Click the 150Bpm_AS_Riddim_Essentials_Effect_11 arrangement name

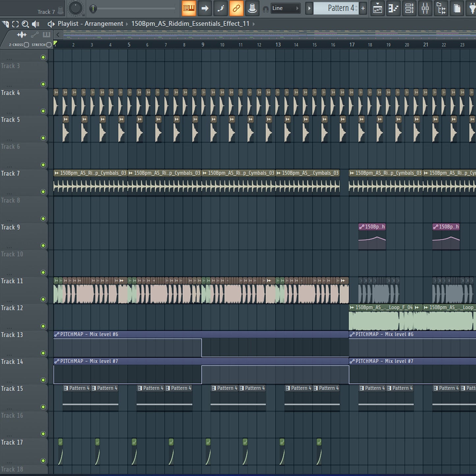[190, 24]
